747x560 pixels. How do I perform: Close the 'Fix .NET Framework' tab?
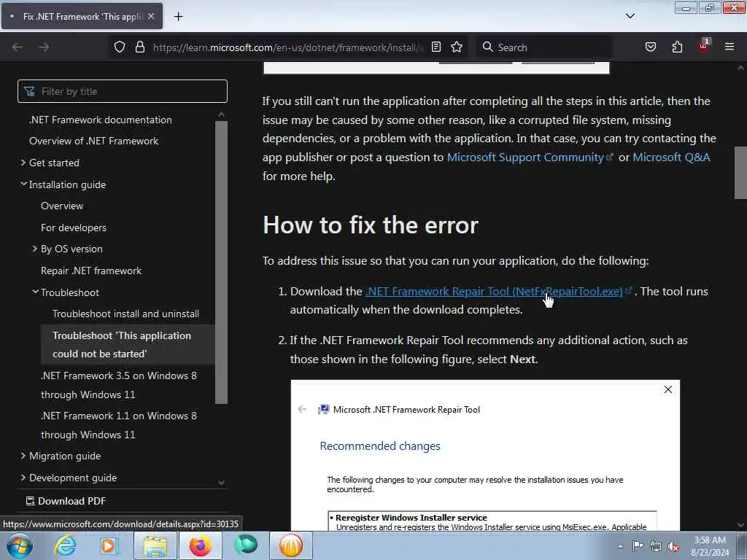coord(150,16)
